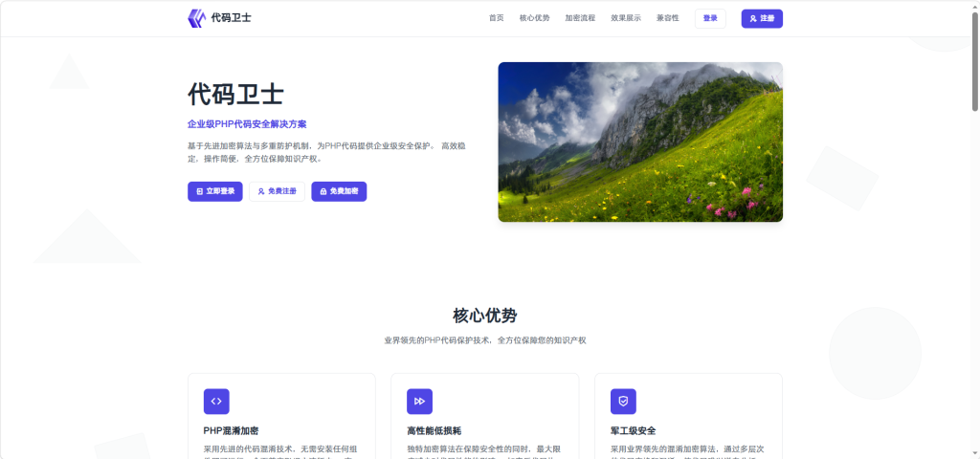Click the 核心优势 section heading
Viewport: 980px width, 459px height.
[485, 316]
